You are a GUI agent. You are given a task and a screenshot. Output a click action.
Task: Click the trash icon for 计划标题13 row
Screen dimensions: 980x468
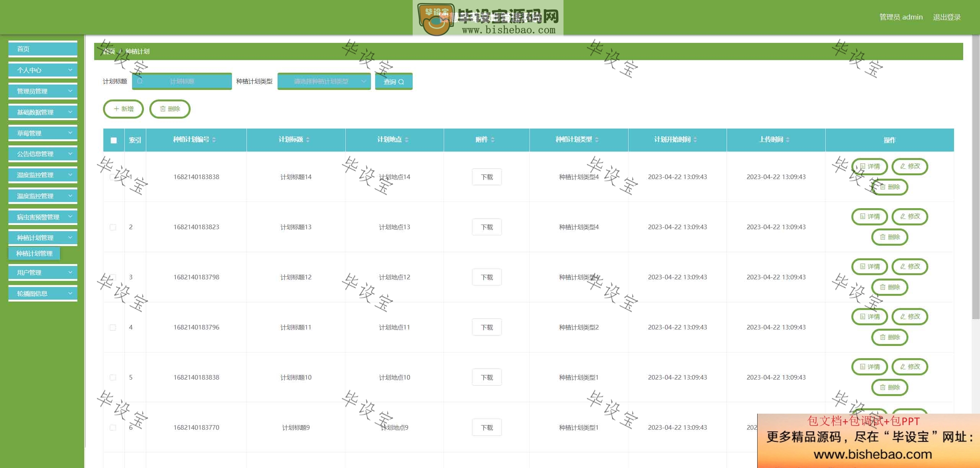coord(882,237)
